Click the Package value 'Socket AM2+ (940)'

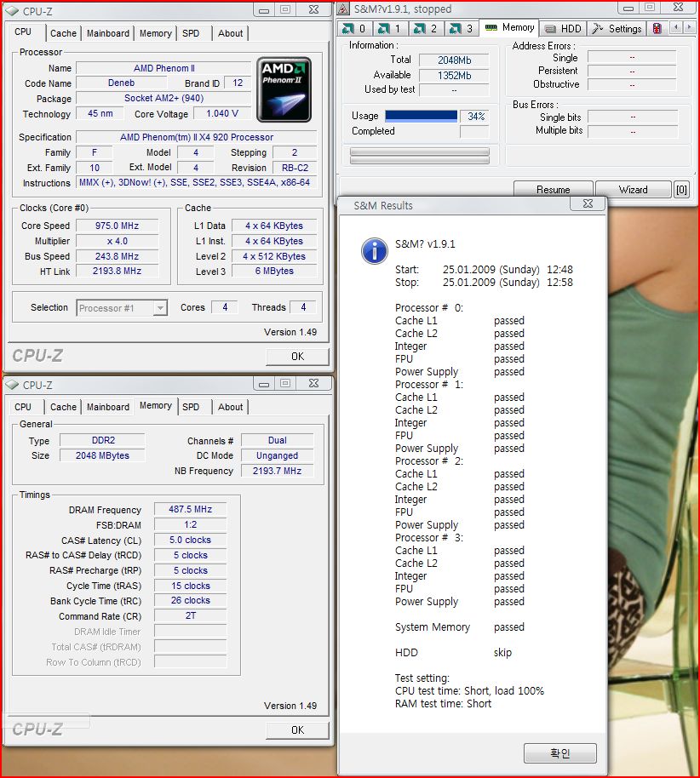coord(164,98)
